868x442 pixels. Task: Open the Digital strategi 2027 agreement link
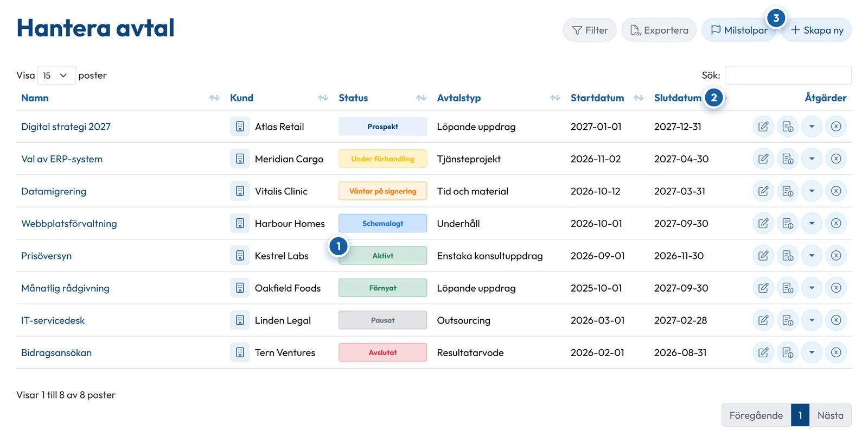pos(66,127)
